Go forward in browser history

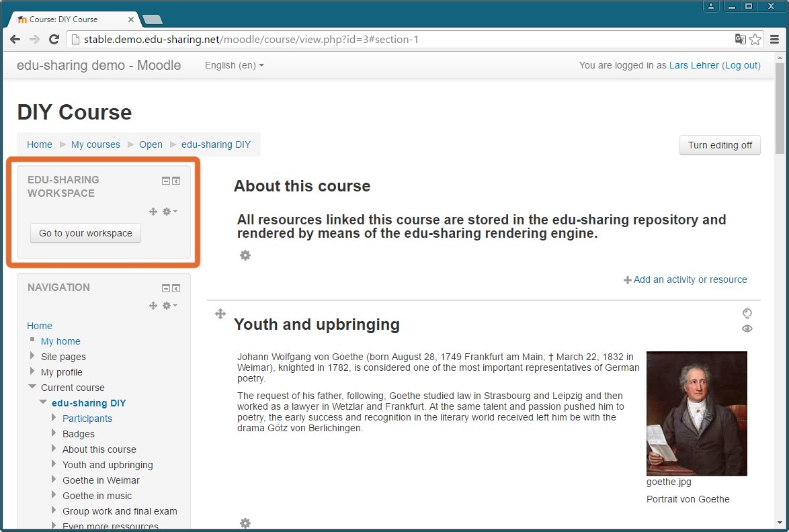coord(34,39)
